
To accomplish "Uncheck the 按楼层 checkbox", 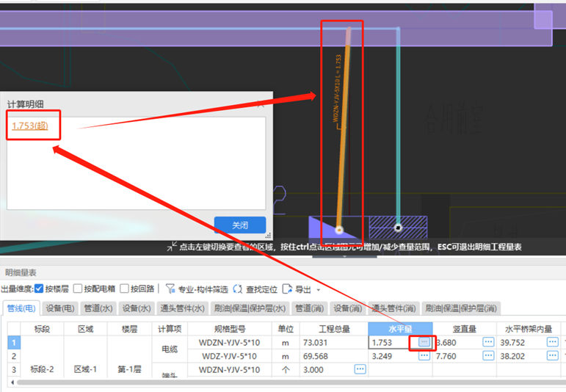I will pyautogui.click(x=40, y=289).
